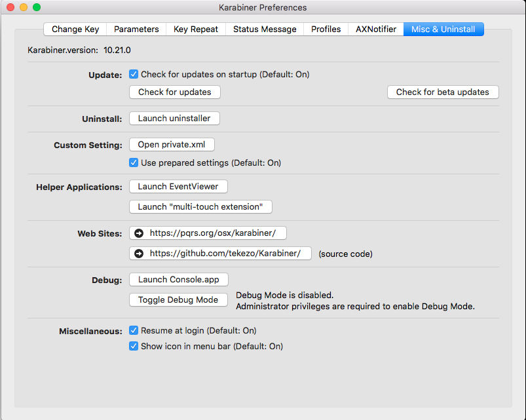
Task: Close the Karabiner Preferences window
Action: tap(10, 7)
